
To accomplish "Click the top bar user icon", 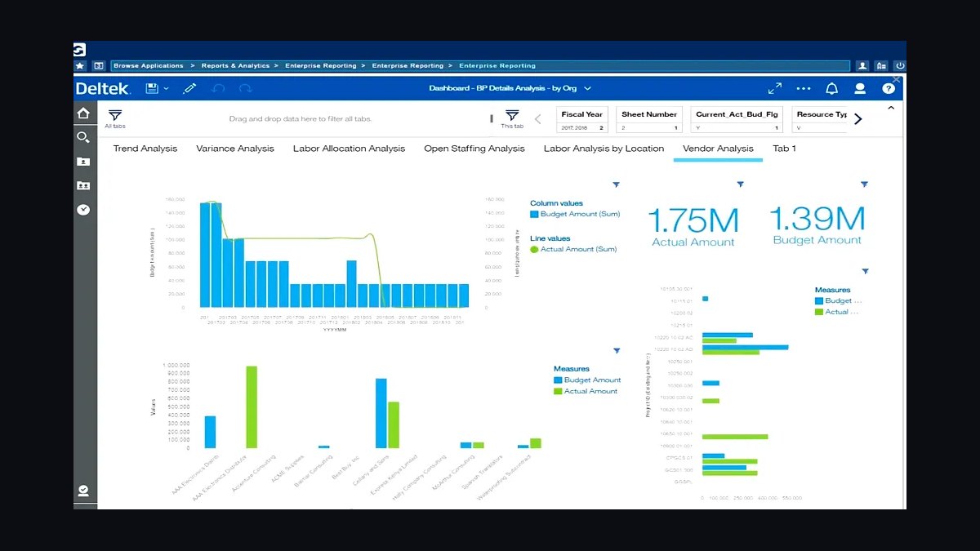I will coord(862,65).
